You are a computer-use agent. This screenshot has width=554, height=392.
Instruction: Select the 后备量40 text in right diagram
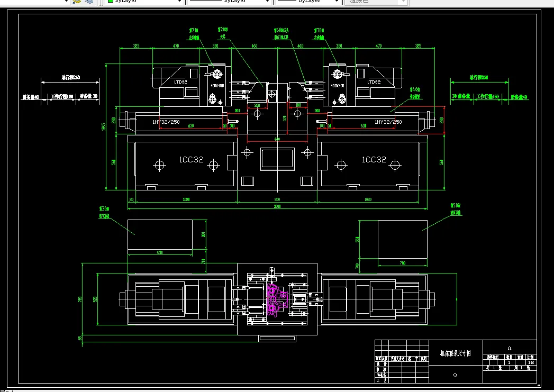click(x=519, y=97)
